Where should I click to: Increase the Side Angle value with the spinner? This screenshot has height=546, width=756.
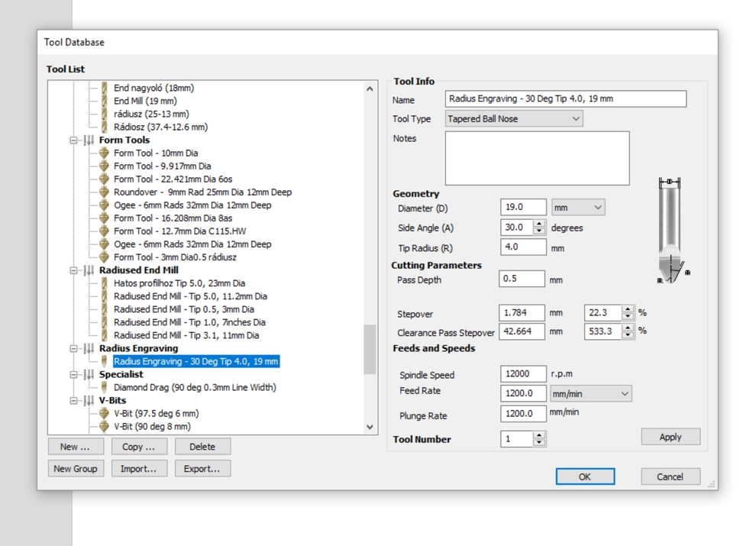539,224
